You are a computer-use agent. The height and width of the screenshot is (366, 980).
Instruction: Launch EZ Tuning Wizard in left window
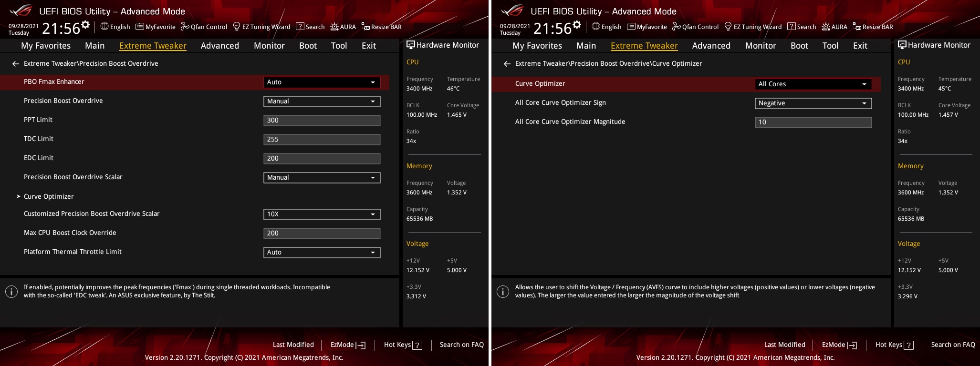pyautogui.click(x=261, y=27)
